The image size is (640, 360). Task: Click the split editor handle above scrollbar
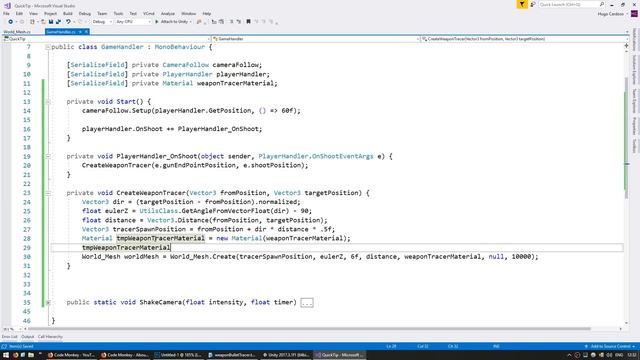click(x=627, y=46)
